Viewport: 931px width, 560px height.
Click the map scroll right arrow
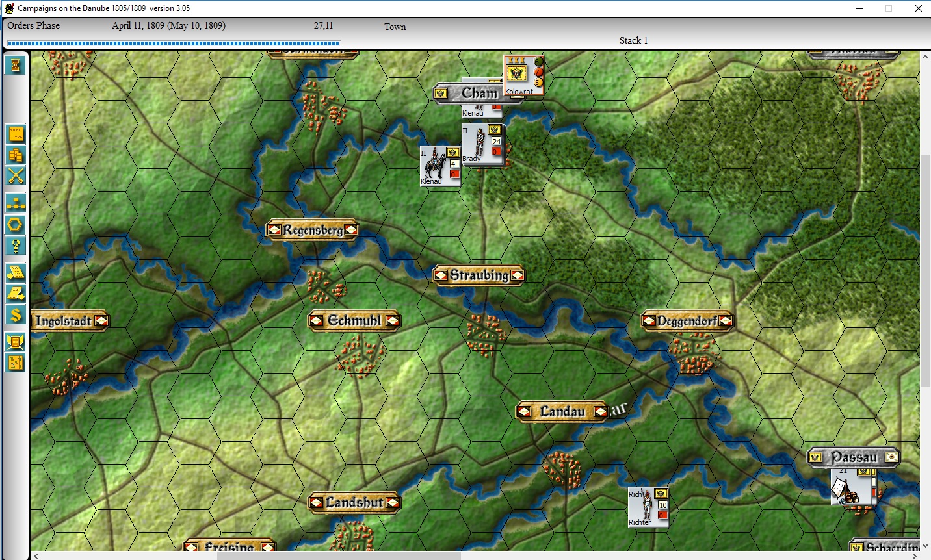[x=915, y=556]
